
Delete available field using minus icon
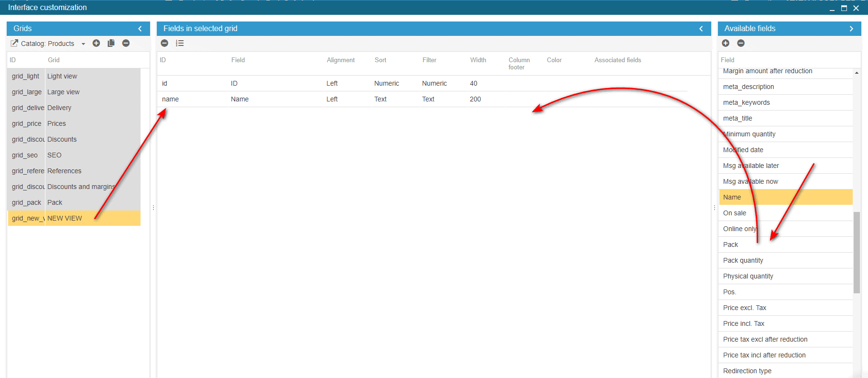click(741, 43)
